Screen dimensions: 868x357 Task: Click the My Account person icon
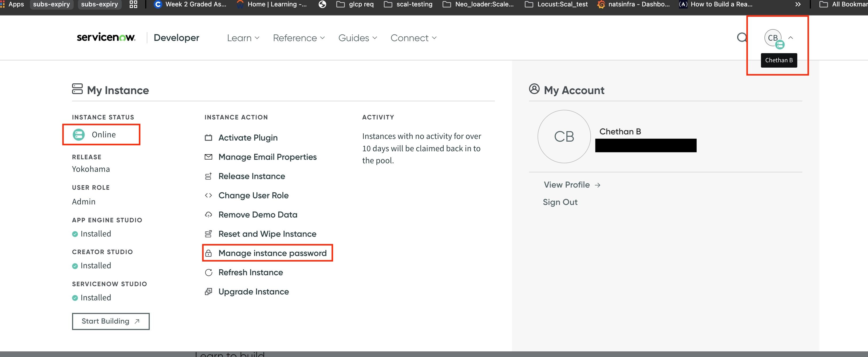534,89
